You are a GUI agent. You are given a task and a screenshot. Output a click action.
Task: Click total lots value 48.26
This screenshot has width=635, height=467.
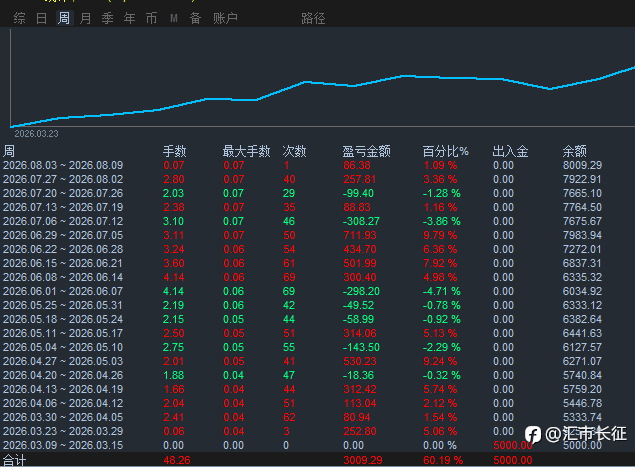point(177,460)
